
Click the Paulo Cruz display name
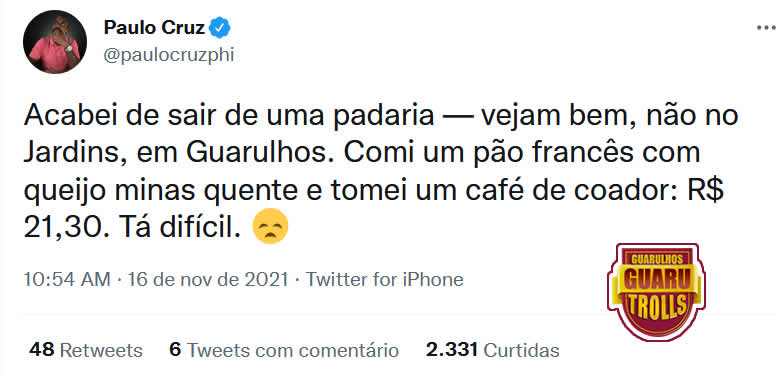154,28
